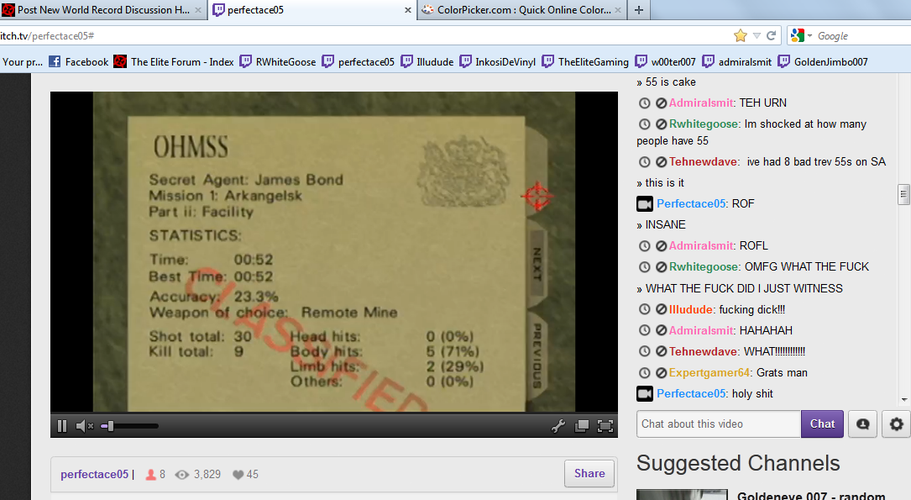Pop out the video player
Image resolution: width=911 pixels, height=500 pixels.
(x=581, y=426)
